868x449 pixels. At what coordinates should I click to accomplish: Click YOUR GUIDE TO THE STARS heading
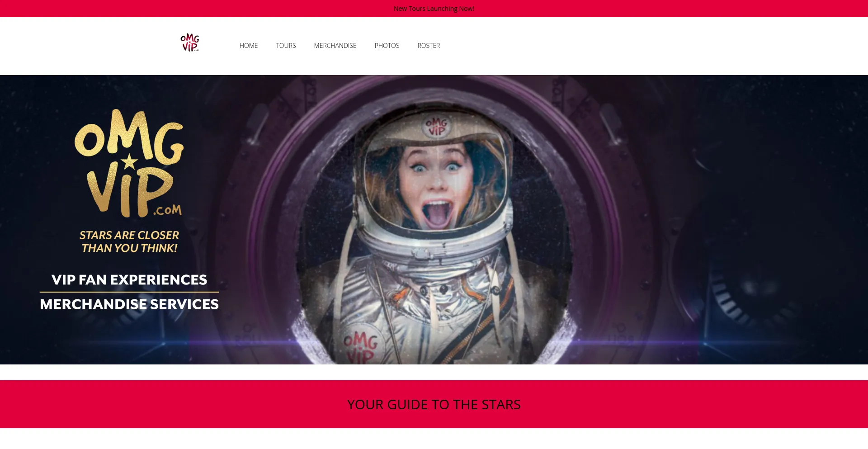pos(434,404)
